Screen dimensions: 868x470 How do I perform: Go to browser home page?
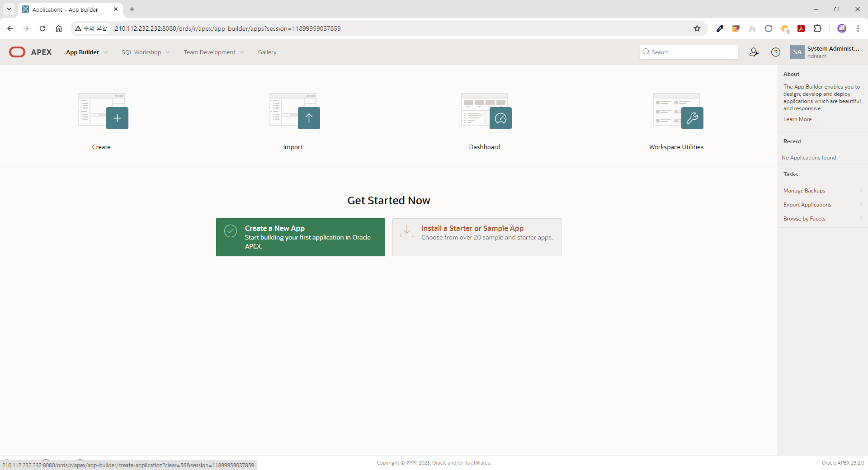point(59,28)
